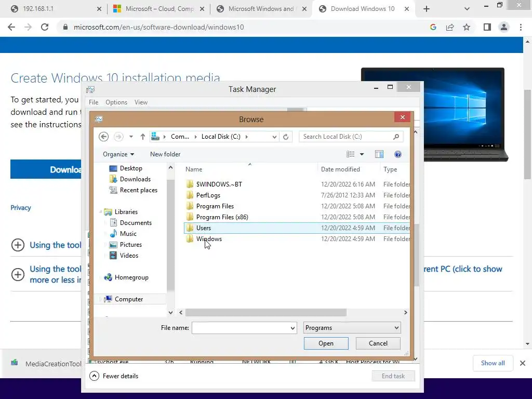Image resolution: width=532 pixels, height=399 pixels.
Task: Open the Programs file type dropdown
Action: [x=352, y=328]
